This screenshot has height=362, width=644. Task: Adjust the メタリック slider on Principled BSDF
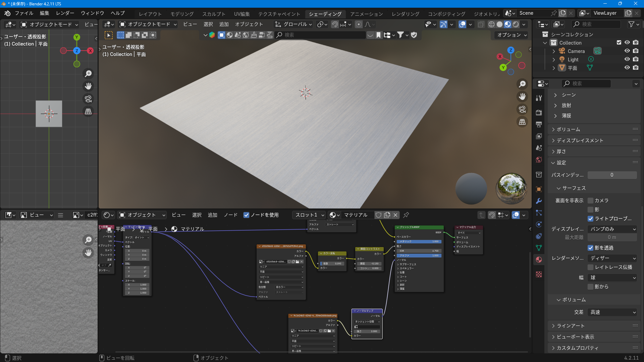[419, 242]
